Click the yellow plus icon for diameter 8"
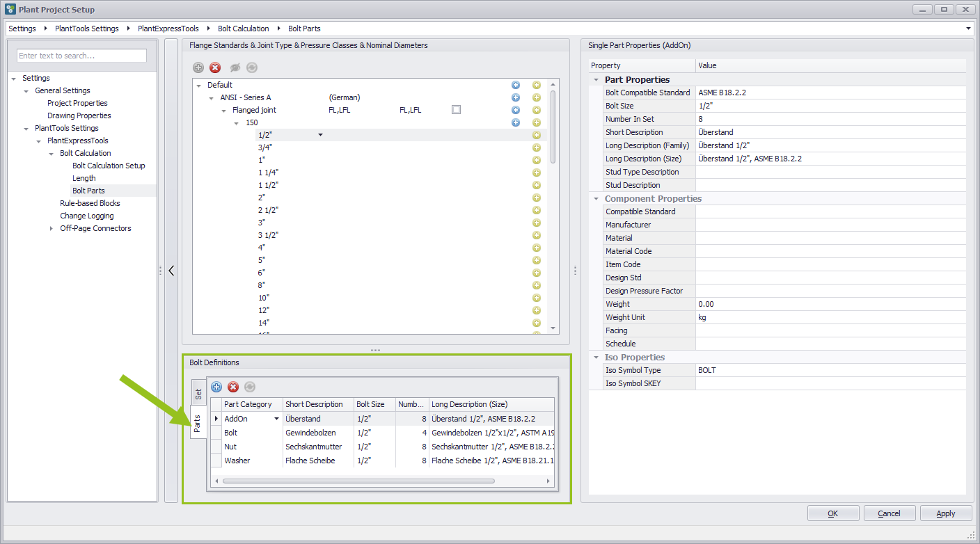980x544 pixels. pos(537,285)
